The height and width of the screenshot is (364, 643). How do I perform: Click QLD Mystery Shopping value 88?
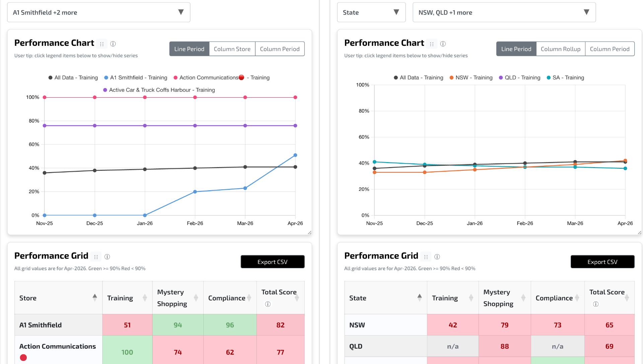click(x=505, y=346)
